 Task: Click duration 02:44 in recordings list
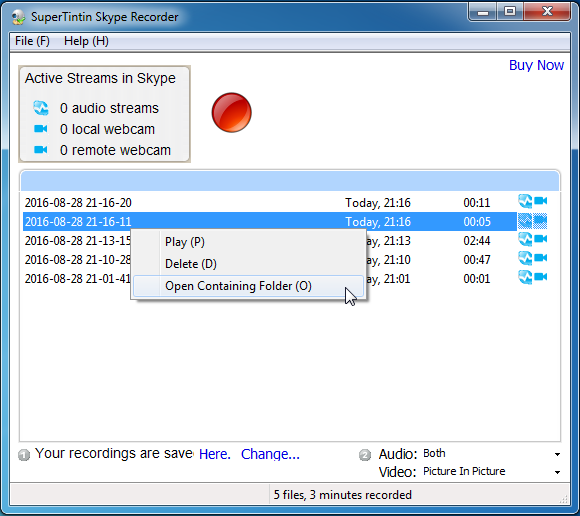[x=477, y=241]
